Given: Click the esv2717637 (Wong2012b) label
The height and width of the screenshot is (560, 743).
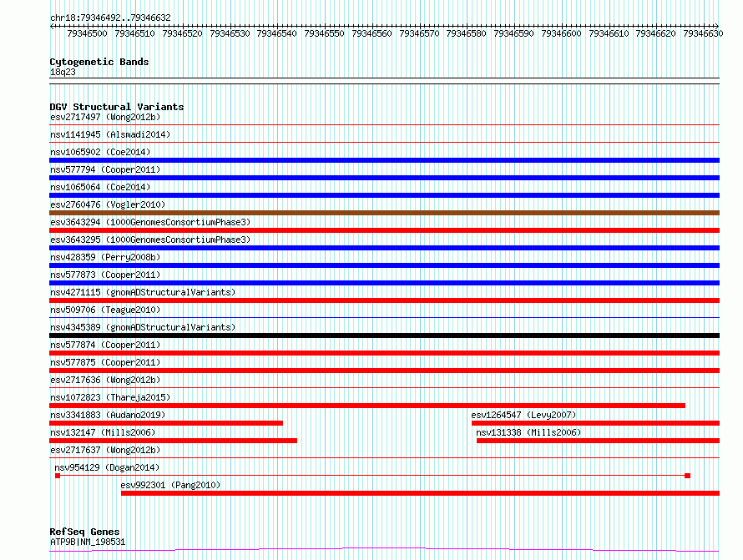Looking at the screenshot, I should coord(105,450).
